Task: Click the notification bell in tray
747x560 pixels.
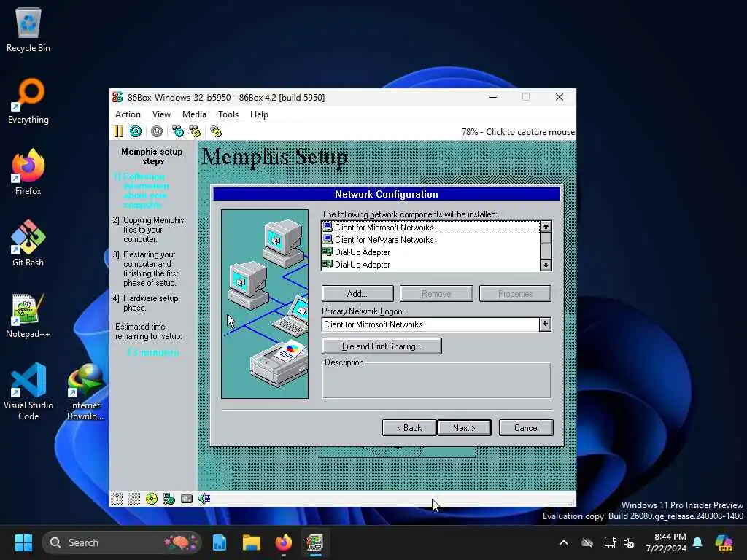Action: coord(697,542)
